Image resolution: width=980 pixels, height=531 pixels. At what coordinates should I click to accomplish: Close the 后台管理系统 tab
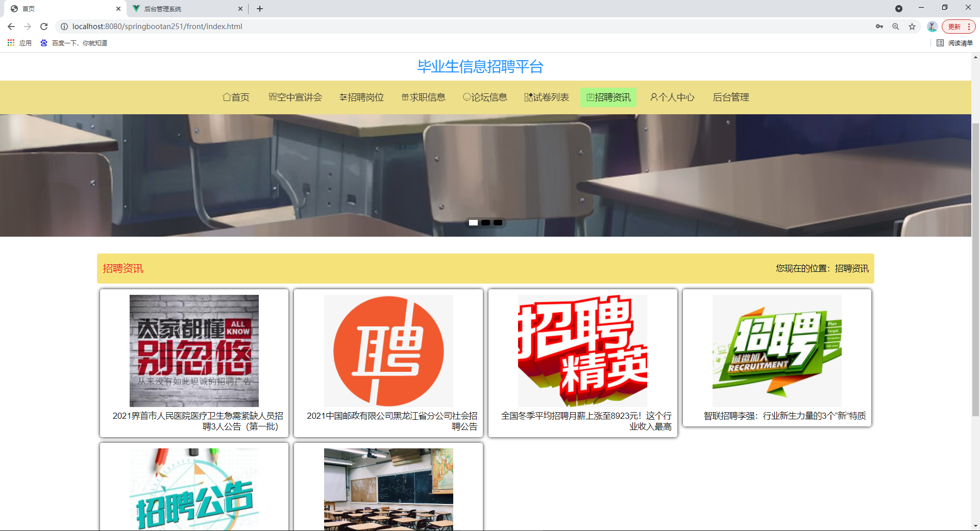240,9
